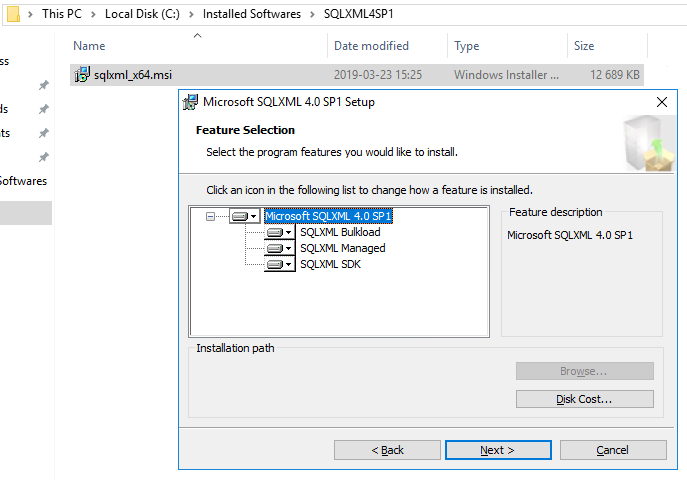This screenshot has width=687, height=480.
Task: Go Back to the previous setup step
Action: 387,450
